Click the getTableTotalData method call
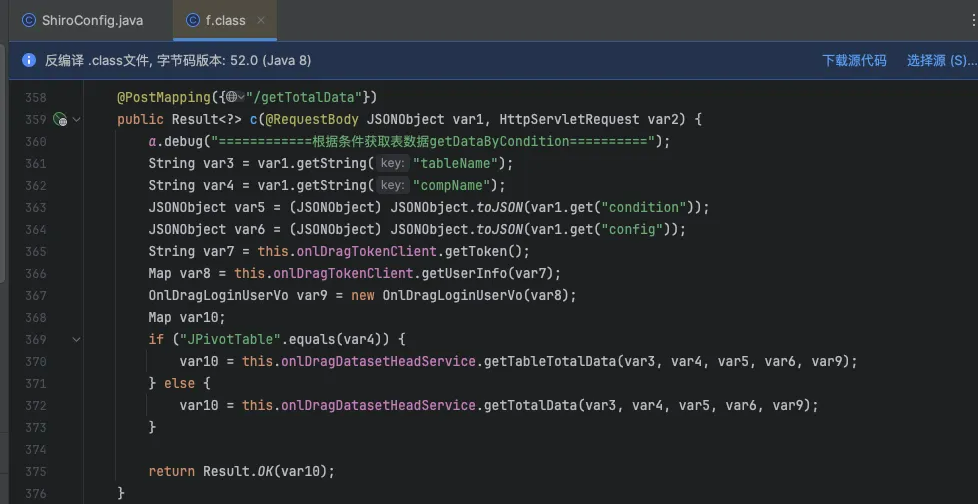Viewport: 978px width, 504px height. pos(549,361)
